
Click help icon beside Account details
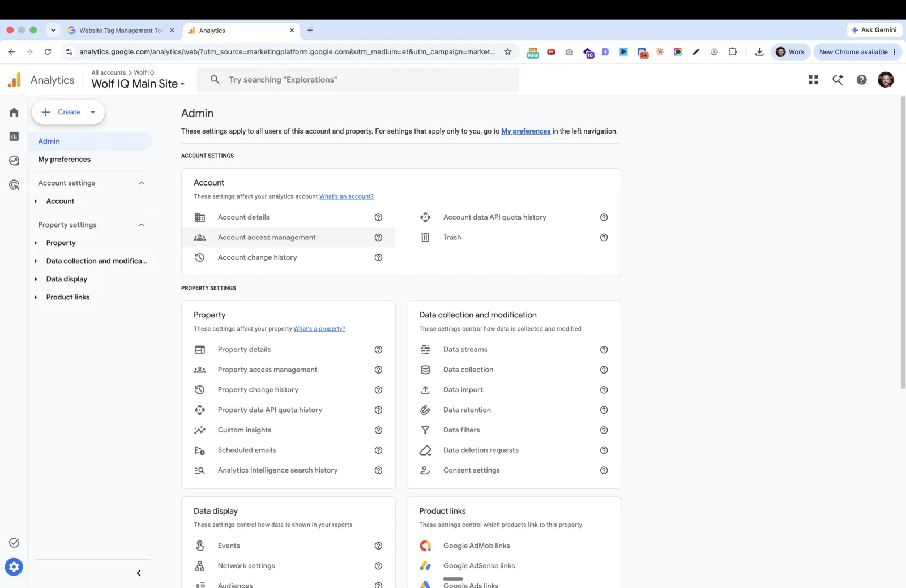click(x=378, y=217)
